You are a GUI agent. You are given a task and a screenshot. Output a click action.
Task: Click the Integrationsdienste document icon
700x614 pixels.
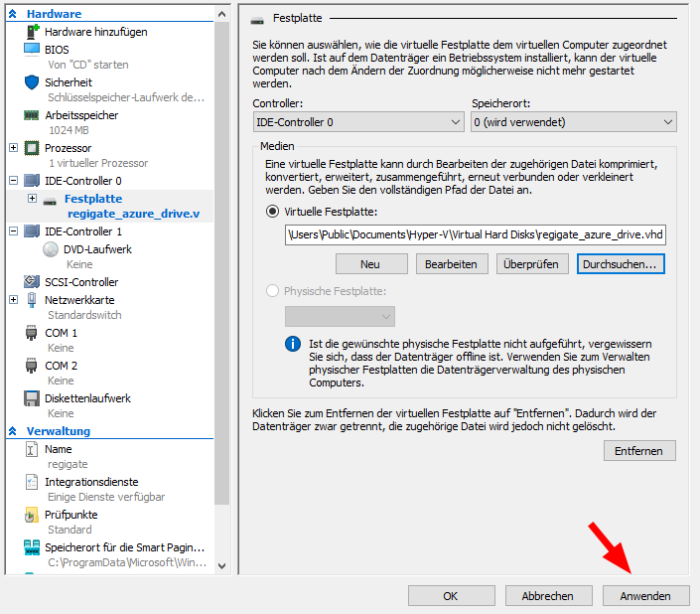click(32, 482)
